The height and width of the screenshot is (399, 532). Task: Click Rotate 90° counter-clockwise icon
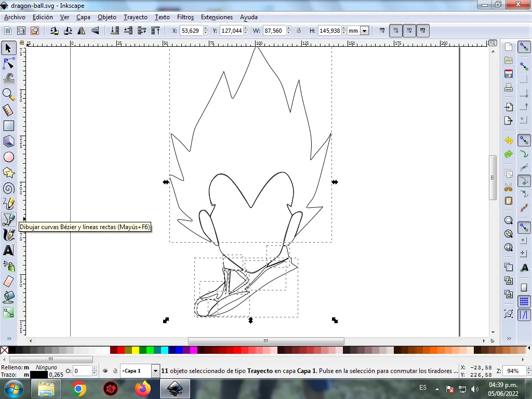[x=54, y=31]
